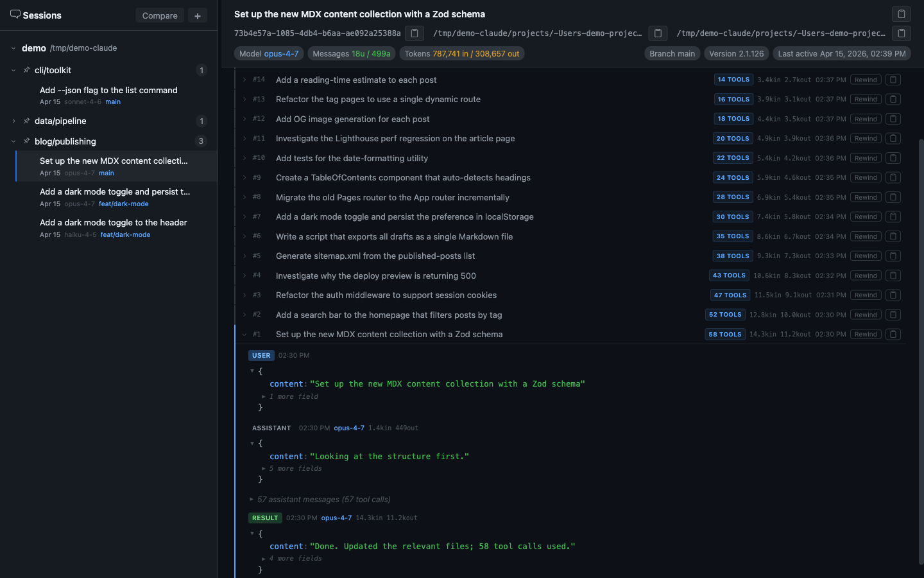The height and width of the screenshot is (578, 924).
Task: Open the Compare view
Action: click(x=160, y=15)
